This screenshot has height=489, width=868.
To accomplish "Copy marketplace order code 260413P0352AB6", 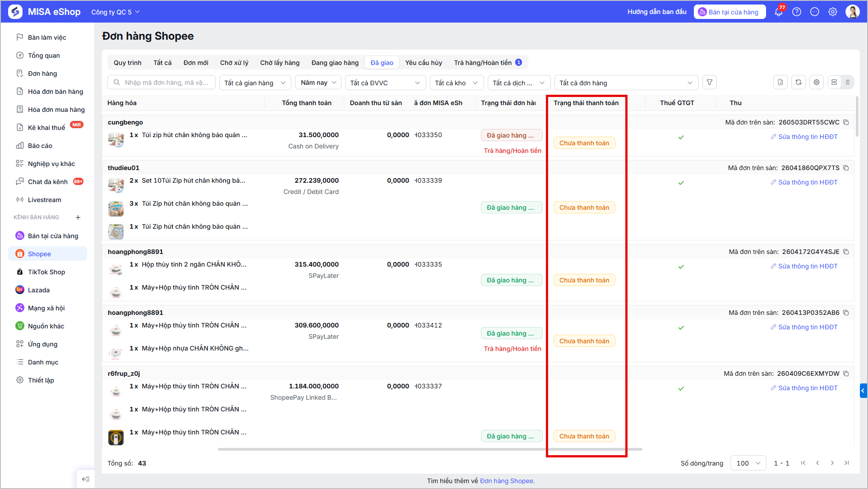I will pyautogui.click(x=846, y=313).
